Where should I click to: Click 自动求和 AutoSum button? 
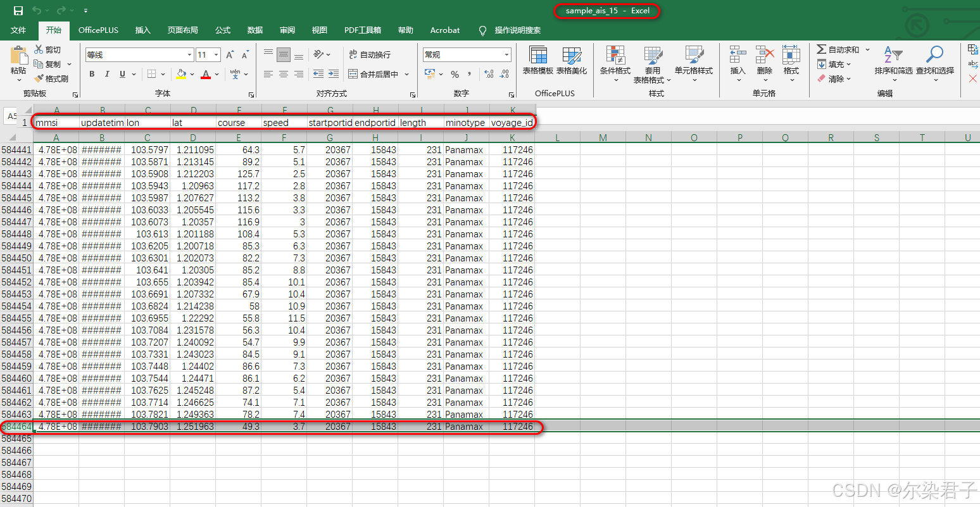(x=838, y=49)
